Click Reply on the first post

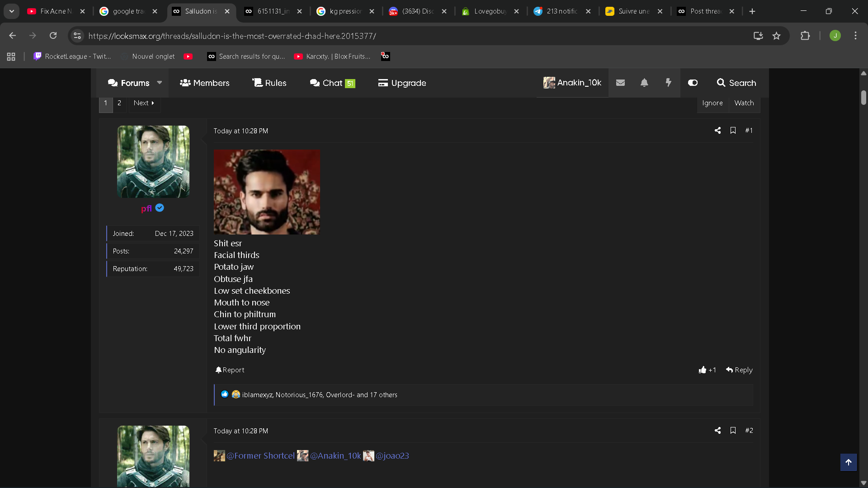(739, 370)
